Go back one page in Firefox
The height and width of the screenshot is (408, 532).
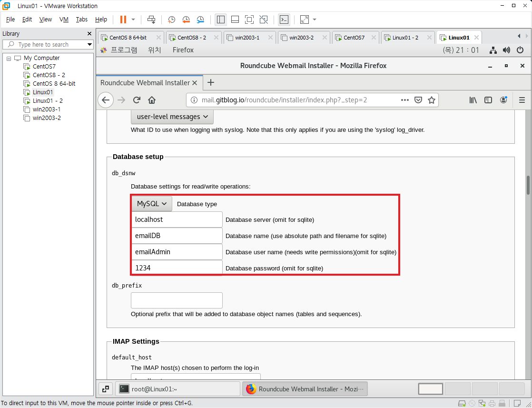pos(106,100)
